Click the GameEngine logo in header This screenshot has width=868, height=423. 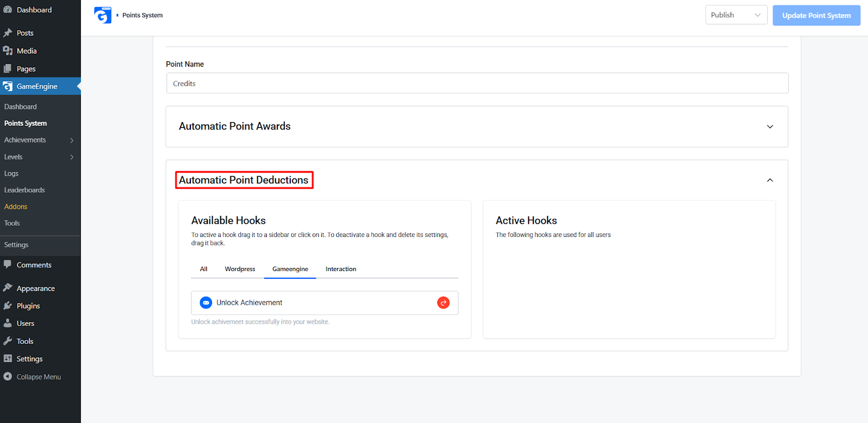click(103, 15)
